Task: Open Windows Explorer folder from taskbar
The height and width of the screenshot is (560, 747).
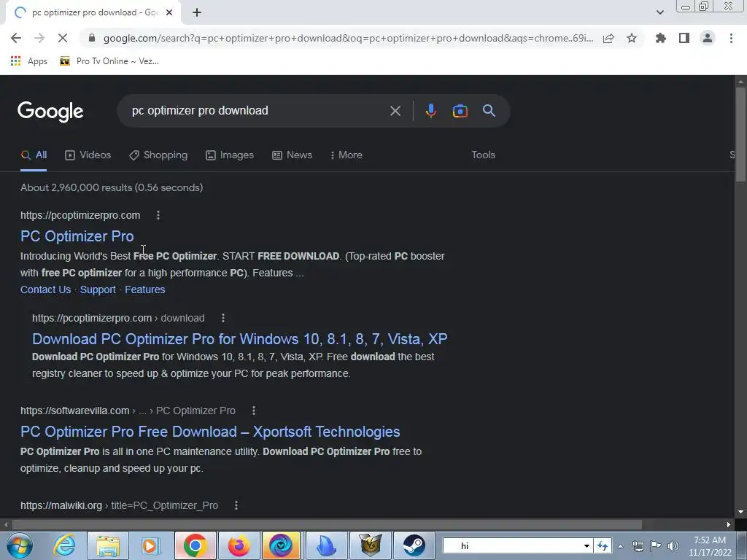Action: [108, 545]
